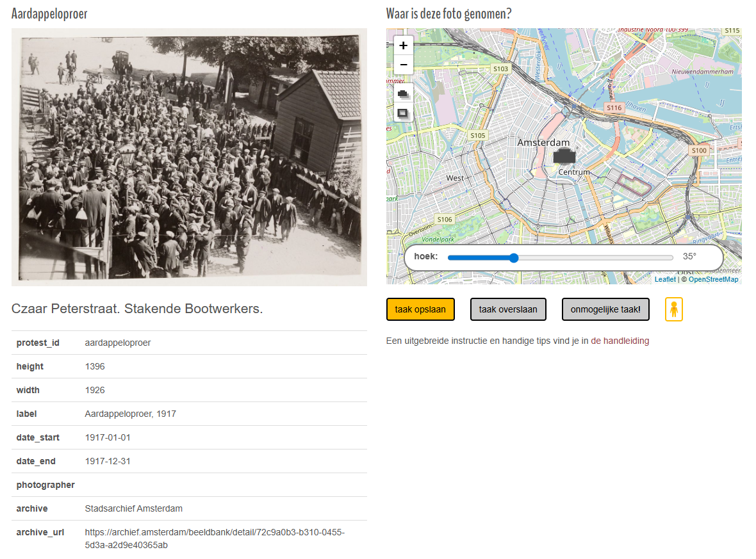Select the viewport tool under the camera tool
Image resolution: width=756 pixels, height=559 pixels.
(x=403, y=113)
